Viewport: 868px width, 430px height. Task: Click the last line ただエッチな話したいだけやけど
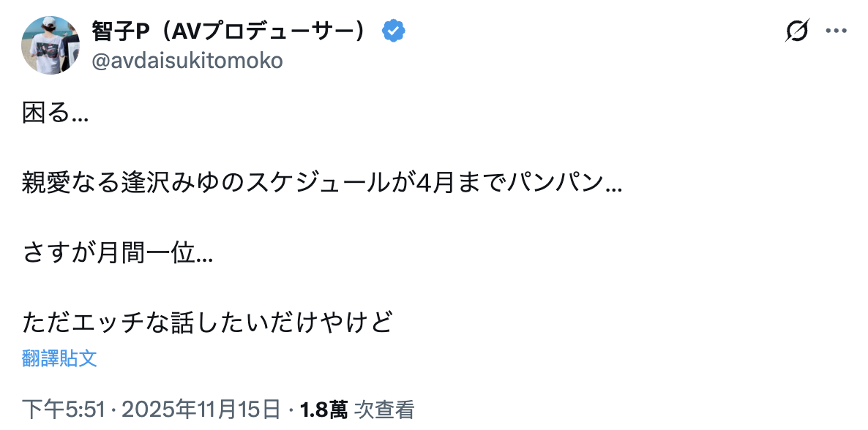coord(209,322)
